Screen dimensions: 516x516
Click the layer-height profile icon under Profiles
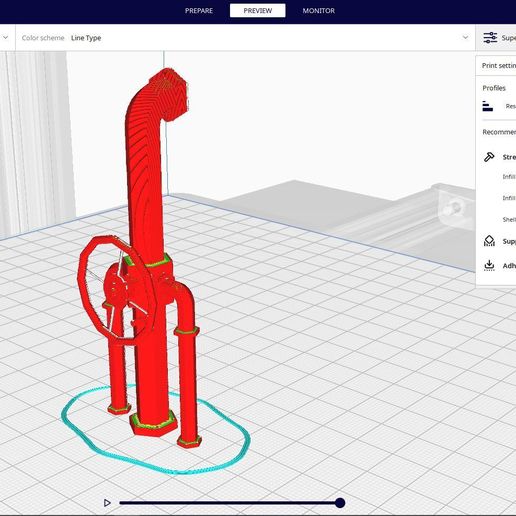[x=488, y=106]
